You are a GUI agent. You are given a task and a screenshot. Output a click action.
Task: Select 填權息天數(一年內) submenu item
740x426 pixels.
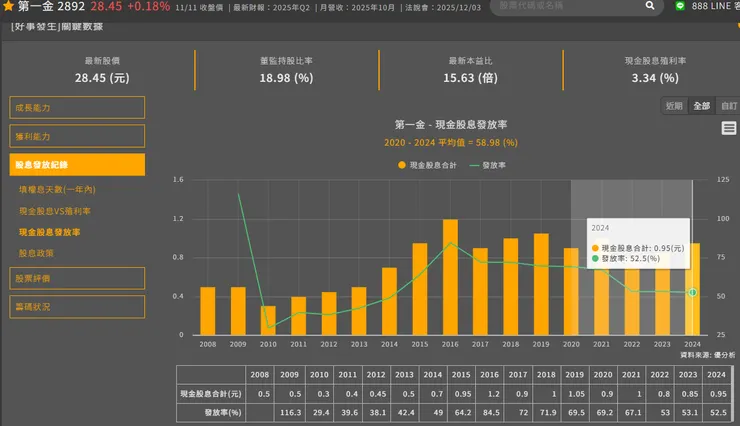coord(57,189)
